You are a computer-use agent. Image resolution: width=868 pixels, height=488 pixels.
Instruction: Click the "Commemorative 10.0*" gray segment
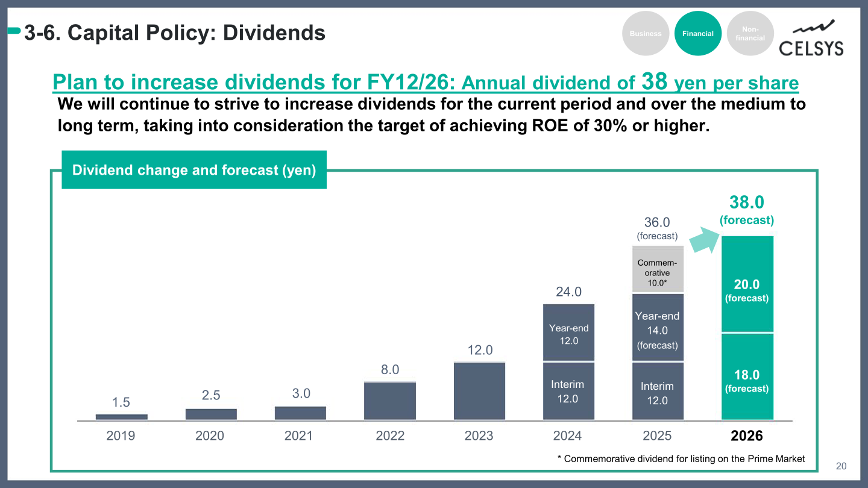click(x=658, y=269)
